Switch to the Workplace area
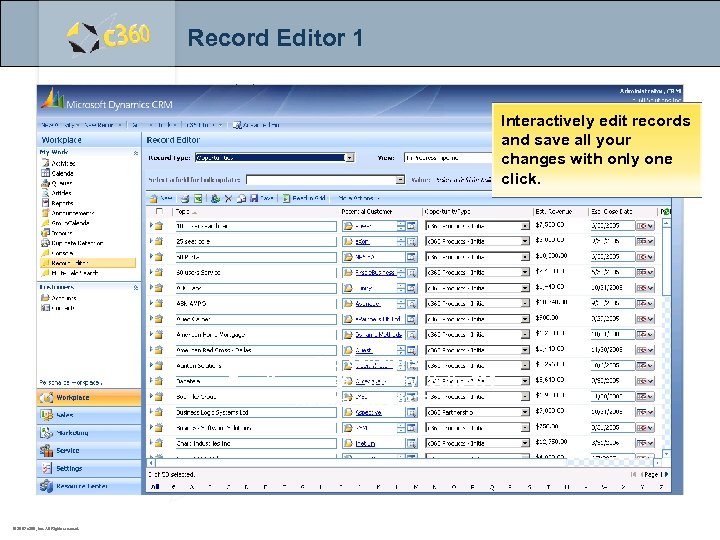 click(x=89, y=398)
